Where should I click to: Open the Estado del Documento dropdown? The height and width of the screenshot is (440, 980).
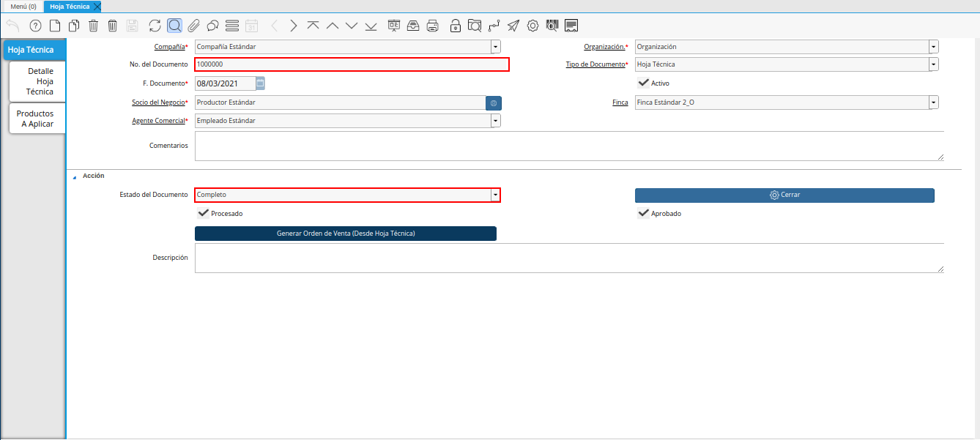point(496,195)
